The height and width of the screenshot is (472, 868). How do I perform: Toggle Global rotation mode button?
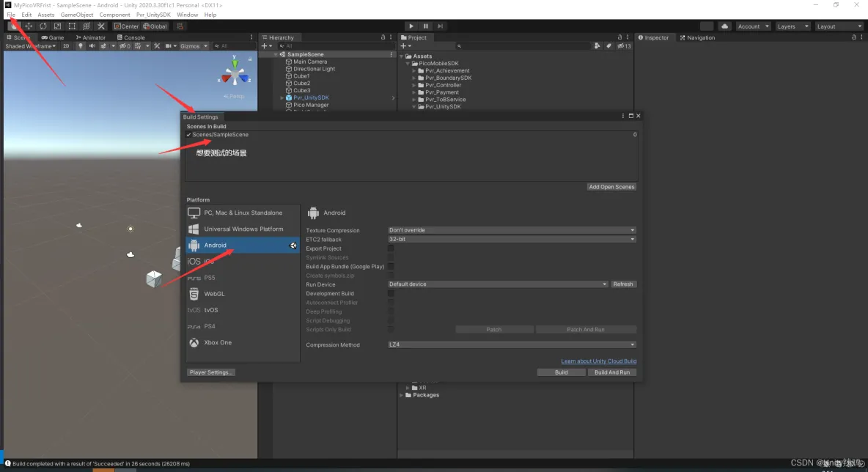(x=155, y=26)
